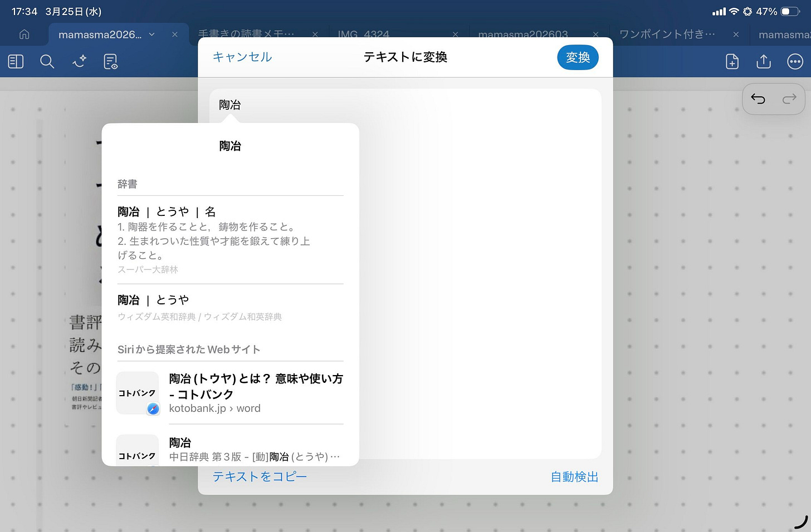Tap the Wi-Fi status icon
The width and height of the screenshot is (811, 532).
pyautogui.click(x=734, y=11)
